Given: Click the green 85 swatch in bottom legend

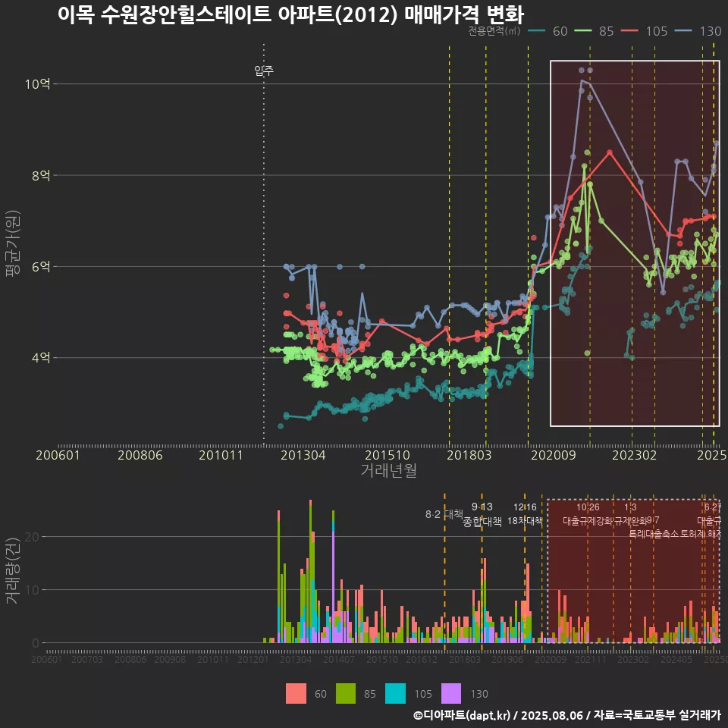Looking at the screenshot, I should tap(346, 694).
